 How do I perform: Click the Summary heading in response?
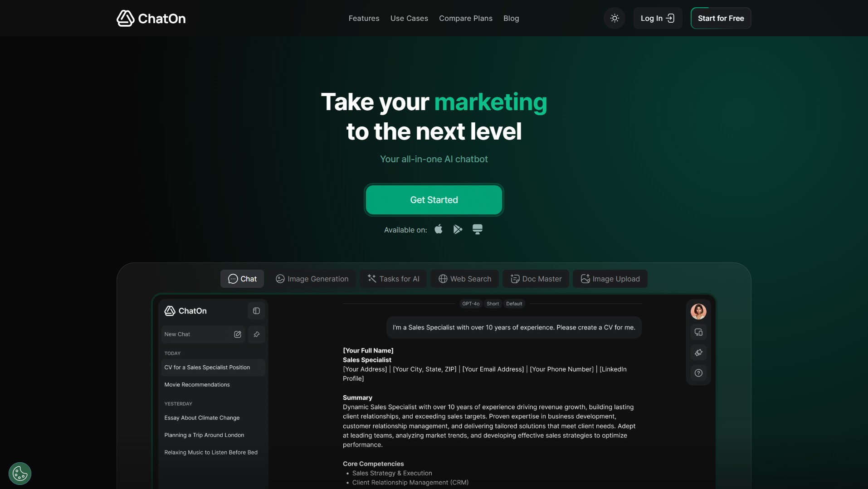pos(357,397)
